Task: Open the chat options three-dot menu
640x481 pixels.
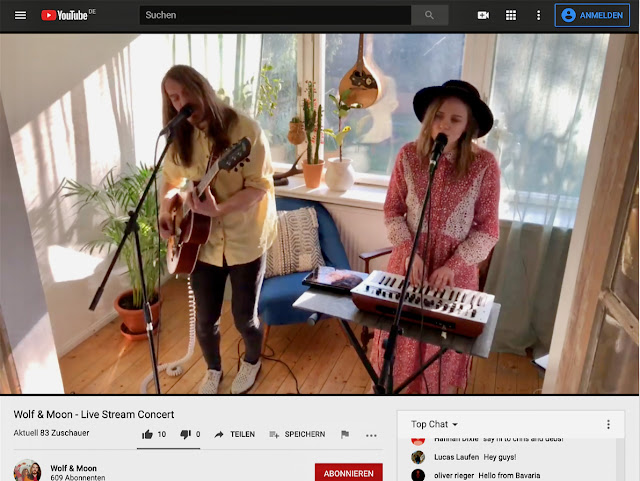Action: (x=608, y=424)
